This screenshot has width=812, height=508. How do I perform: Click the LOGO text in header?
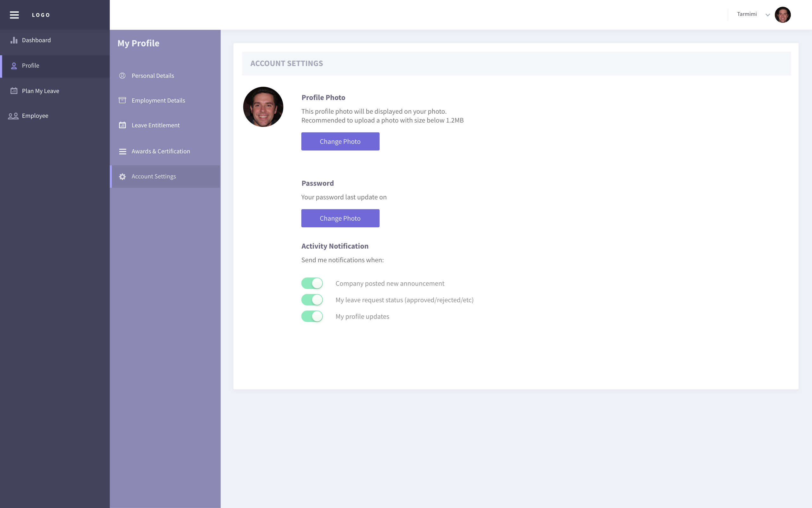[x=41, y=15]
